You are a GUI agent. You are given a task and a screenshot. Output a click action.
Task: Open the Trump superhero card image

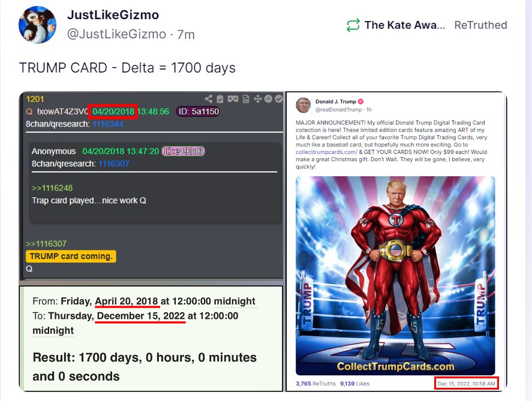pyautogui.click(x=395, y=275)
